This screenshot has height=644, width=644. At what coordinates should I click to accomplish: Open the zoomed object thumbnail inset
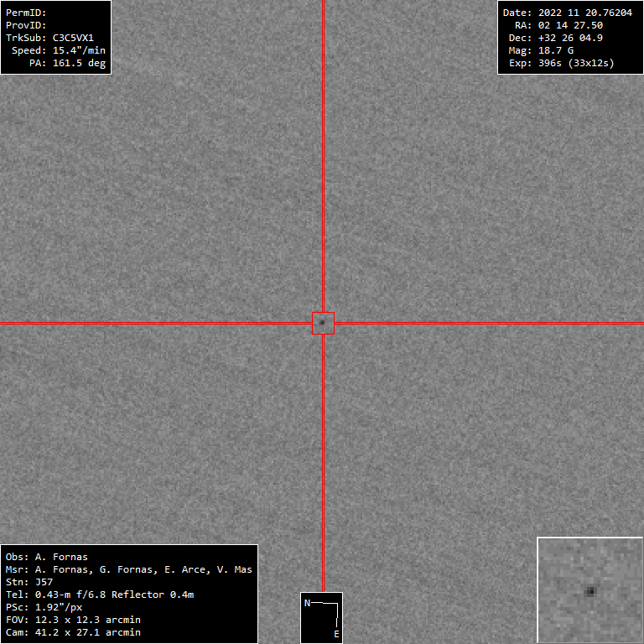click(589, 590)
